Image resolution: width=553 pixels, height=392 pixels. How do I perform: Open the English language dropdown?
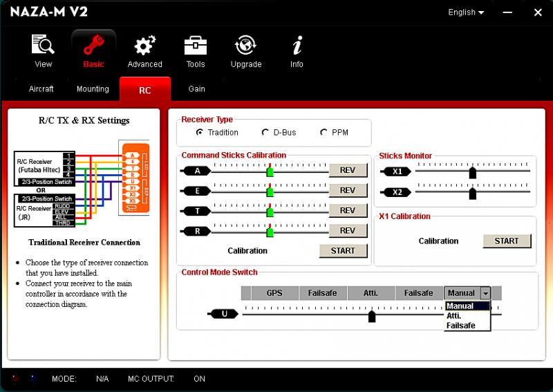pyautogui.click(x=466, y=12)
